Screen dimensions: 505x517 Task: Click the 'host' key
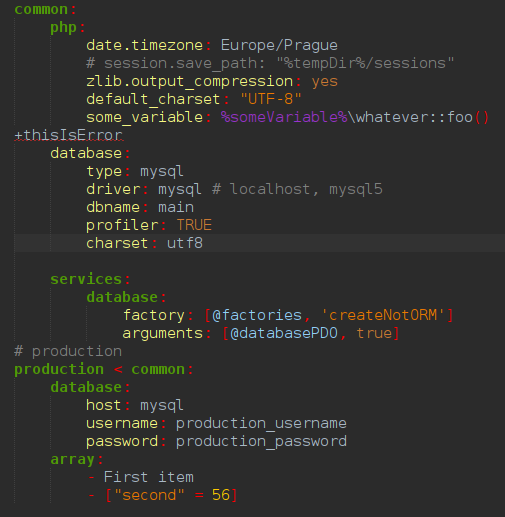point(104,405)
